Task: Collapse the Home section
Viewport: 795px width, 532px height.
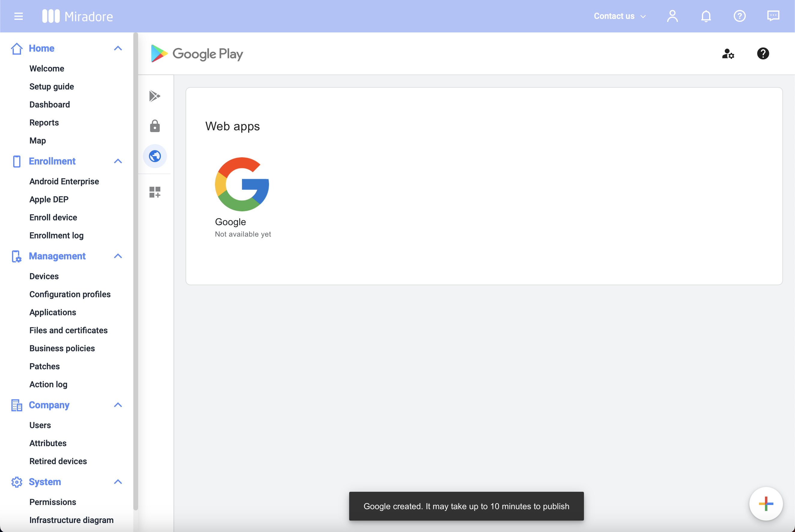Action: (x=118, y=48)
